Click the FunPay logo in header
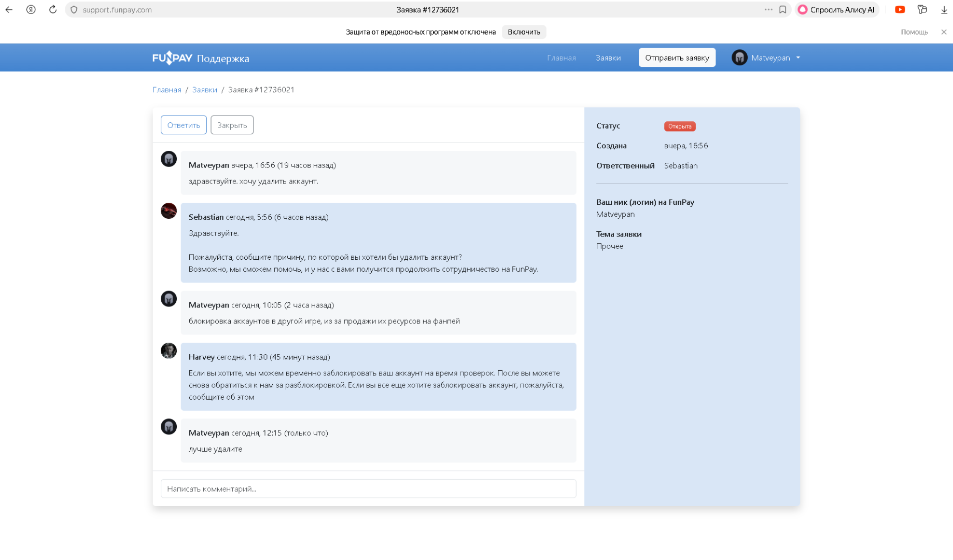This screenshot has width=953, height=560. coord(172,58)
